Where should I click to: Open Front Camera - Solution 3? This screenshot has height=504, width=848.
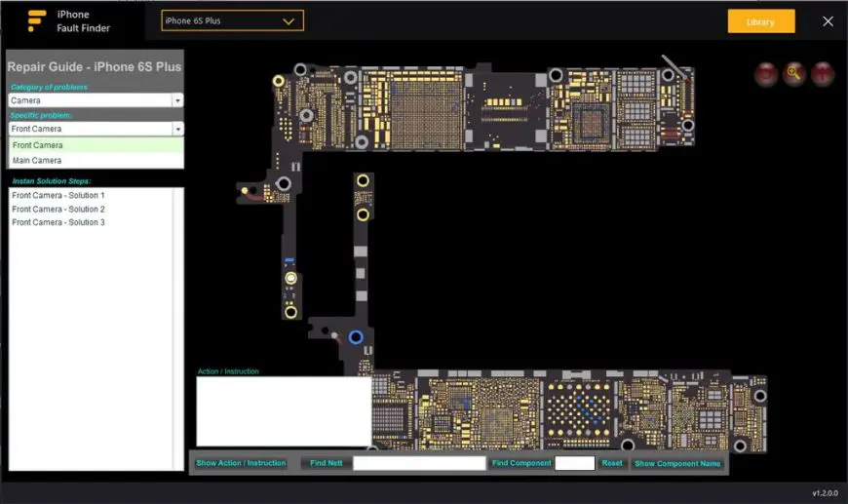(58, 222)
